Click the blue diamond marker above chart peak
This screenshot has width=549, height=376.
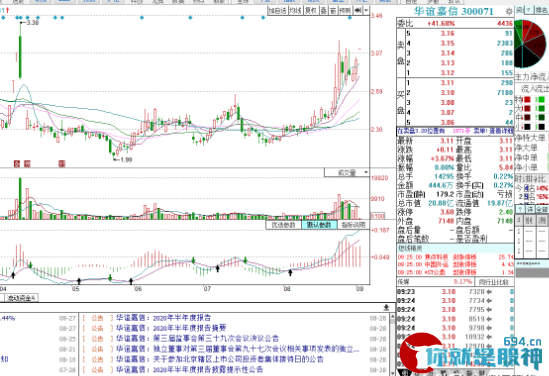point(20,17)
